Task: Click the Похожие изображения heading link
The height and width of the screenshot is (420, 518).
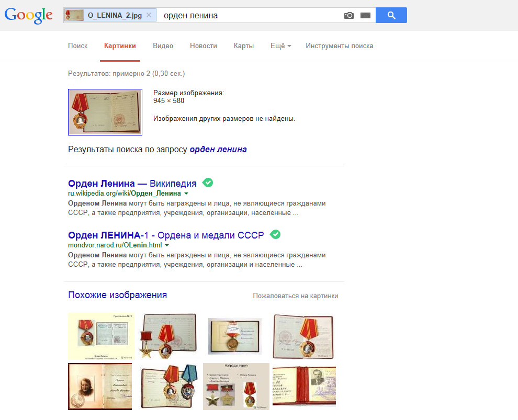Action: pos(117,295)
